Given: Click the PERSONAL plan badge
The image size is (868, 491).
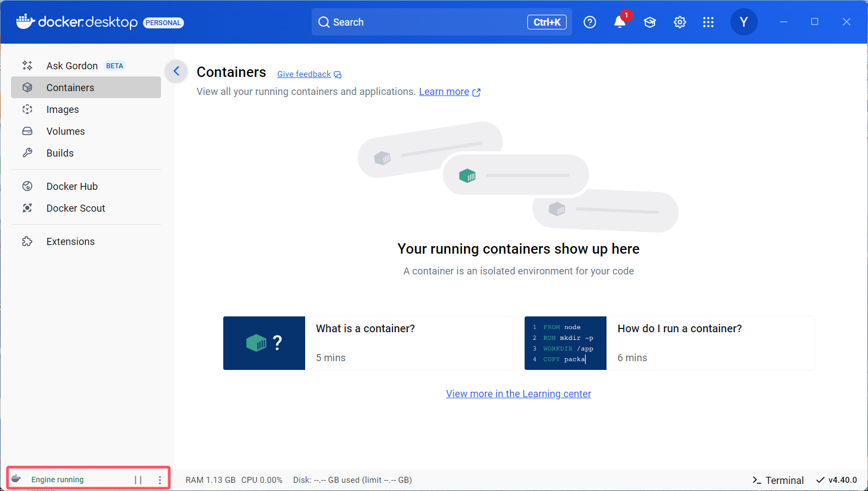Looking at the screenshot, I should tap(163, 22).
